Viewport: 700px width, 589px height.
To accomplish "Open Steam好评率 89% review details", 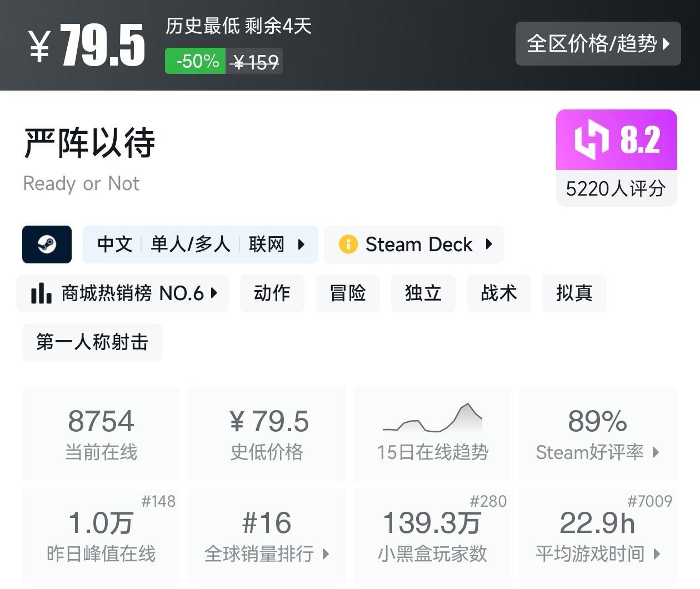I will coord(598,434).
